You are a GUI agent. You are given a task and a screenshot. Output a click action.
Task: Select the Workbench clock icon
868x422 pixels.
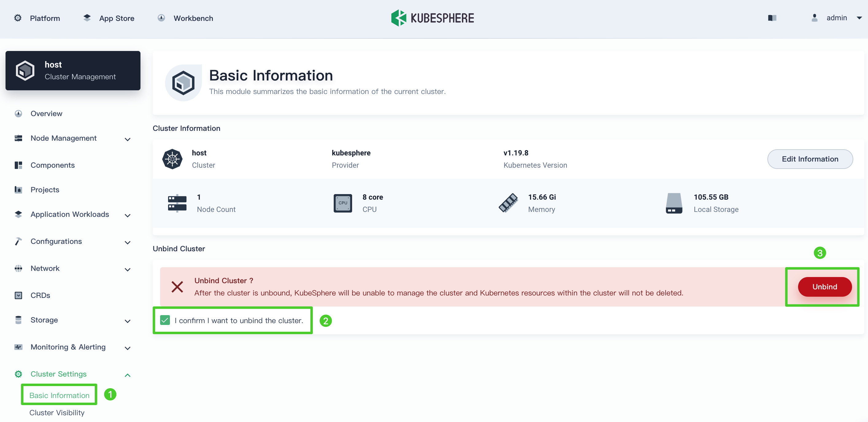[161, 18]
